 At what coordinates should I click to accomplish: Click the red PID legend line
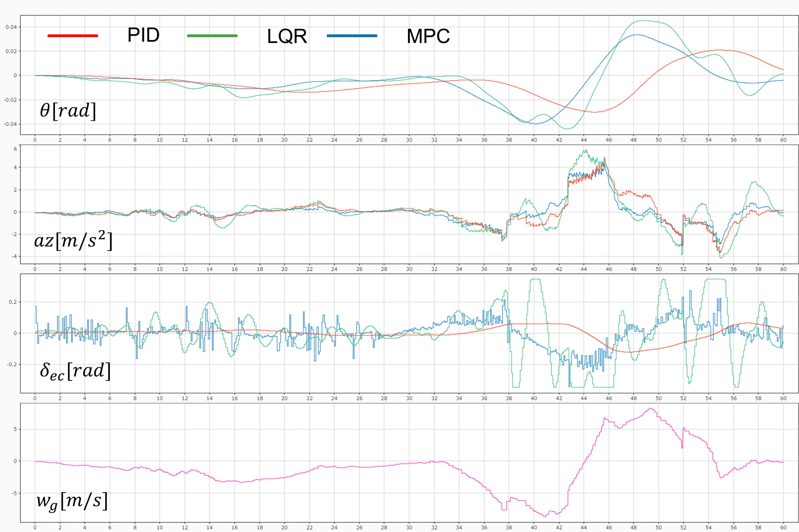tap(73, 36)
